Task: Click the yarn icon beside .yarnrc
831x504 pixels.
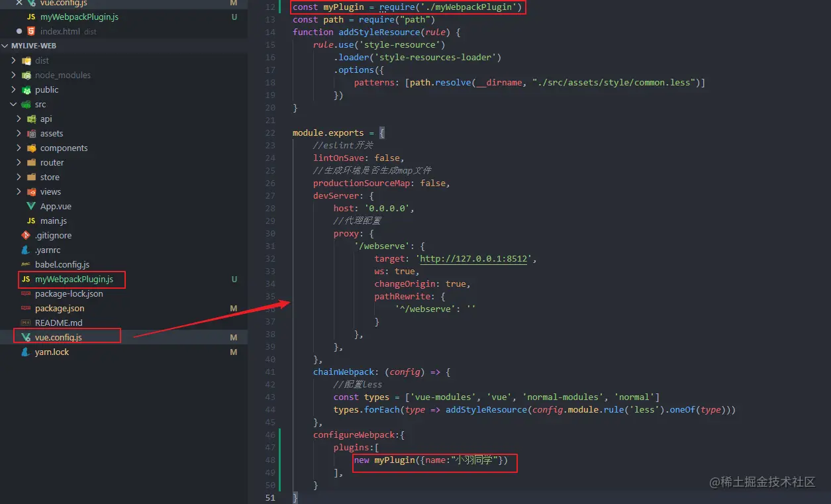Action: [26, 250]
